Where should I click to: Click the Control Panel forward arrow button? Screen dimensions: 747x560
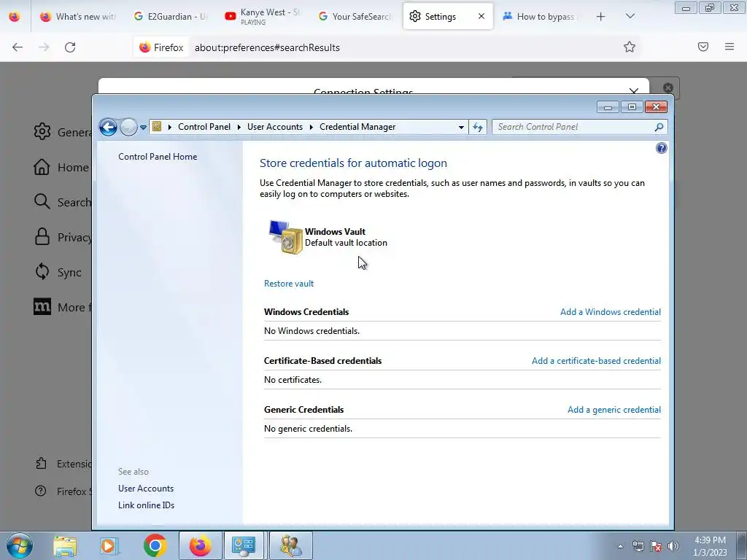(x=128, y=127)
